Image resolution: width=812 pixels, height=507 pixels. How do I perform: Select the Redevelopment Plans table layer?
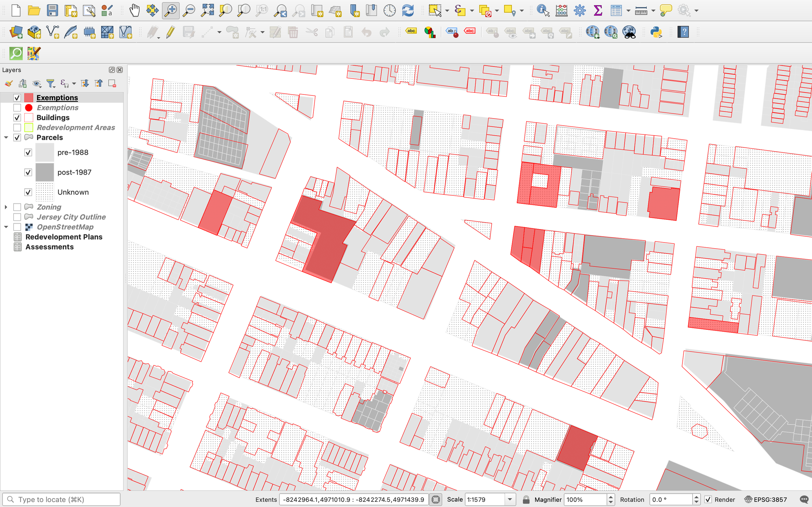(64, 237)
